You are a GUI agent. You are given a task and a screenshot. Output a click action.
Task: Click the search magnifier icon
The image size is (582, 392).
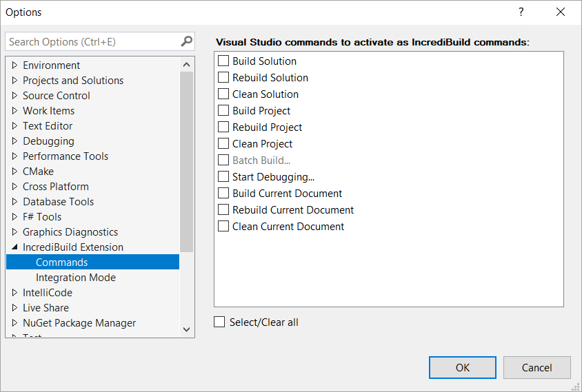click(x=186, y=41)
